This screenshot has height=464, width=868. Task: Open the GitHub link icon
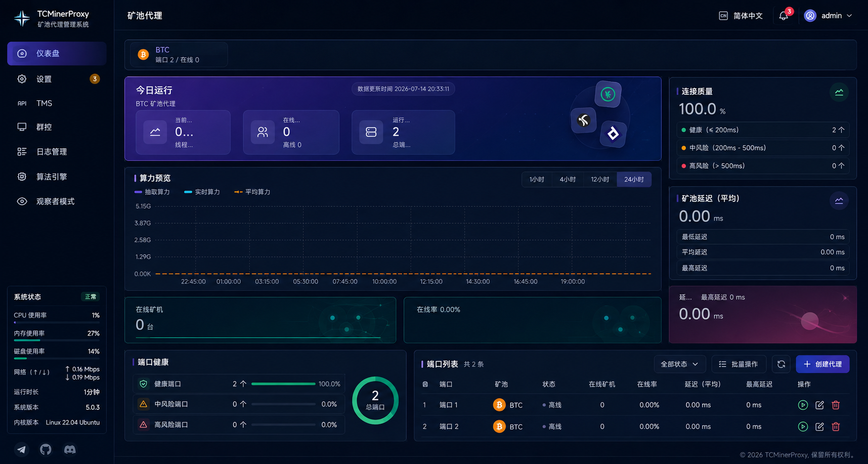tap(46, 449)
